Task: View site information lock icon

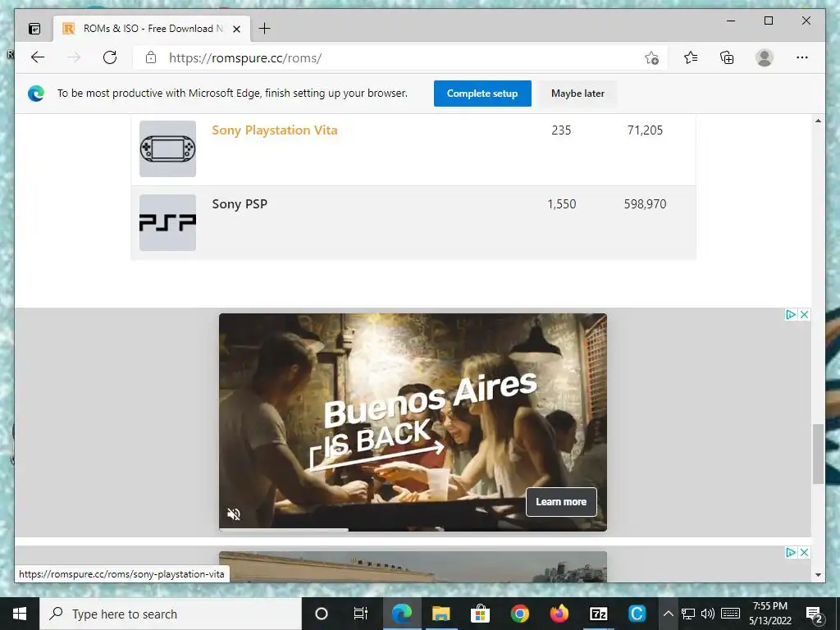Action: coord(151,57)
